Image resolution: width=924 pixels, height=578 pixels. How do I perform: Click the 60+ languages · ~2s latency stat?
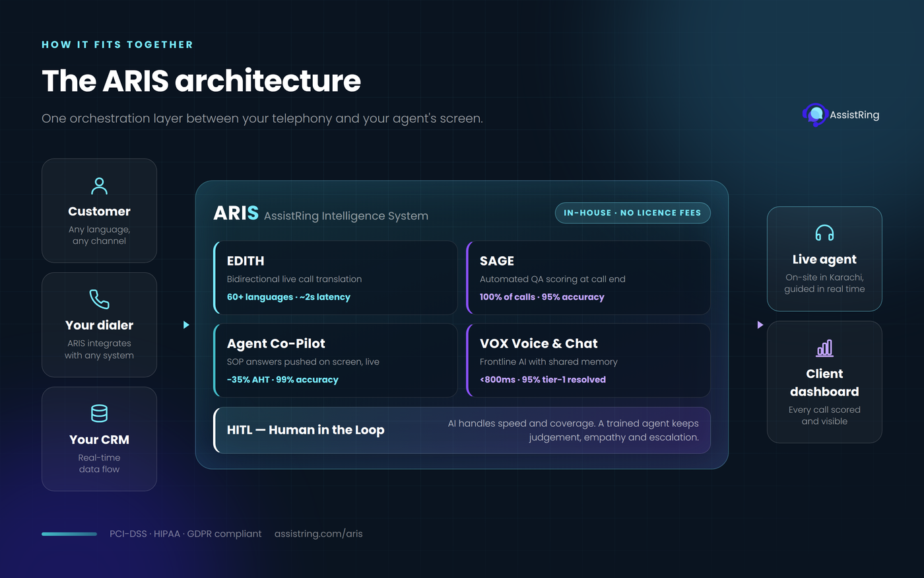(288, 297)
